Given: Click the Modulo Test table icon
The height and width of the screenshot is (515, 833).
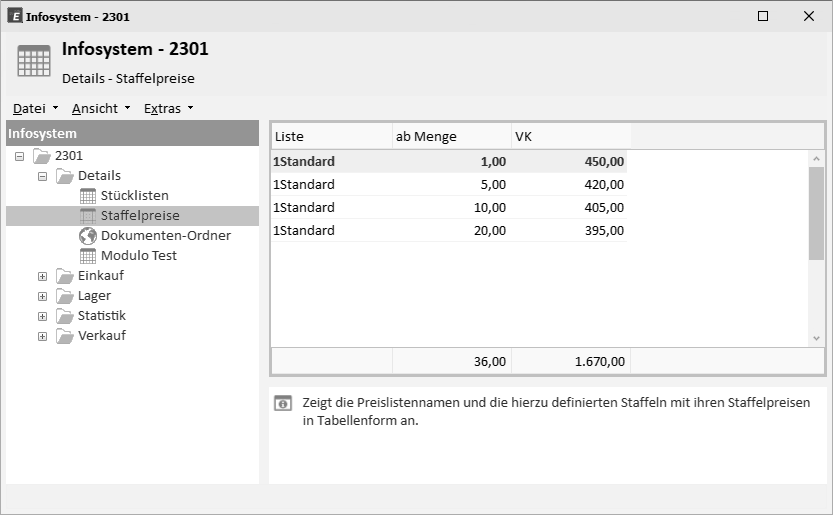Looking at the screenshot, I should (88, 256).
